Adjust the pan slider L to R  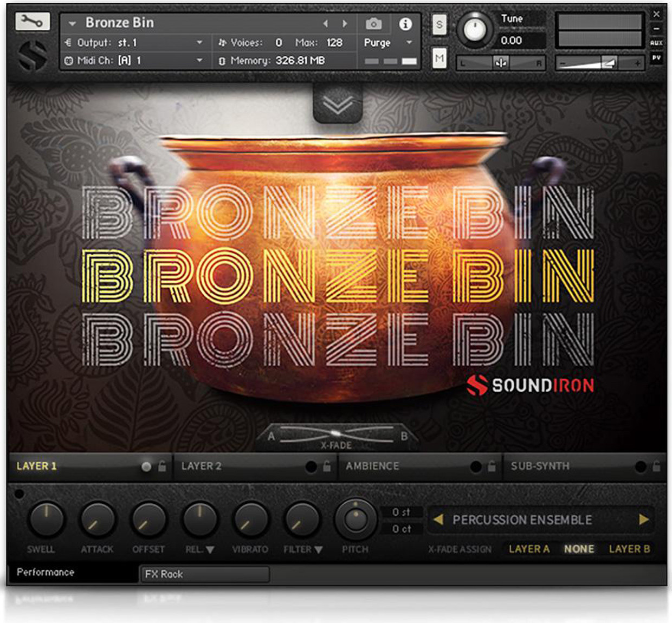(501, 63)
